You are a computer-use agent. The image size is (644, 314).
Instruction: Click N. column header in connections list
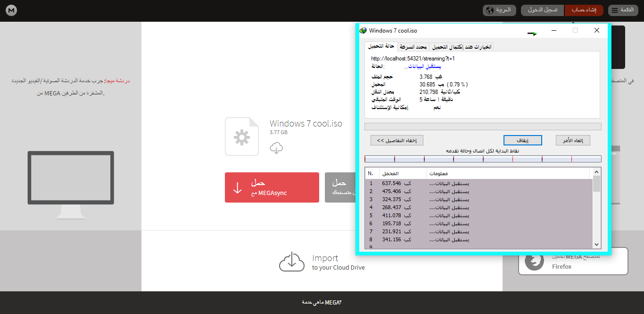pyautogui.click(x=372, y=173)
